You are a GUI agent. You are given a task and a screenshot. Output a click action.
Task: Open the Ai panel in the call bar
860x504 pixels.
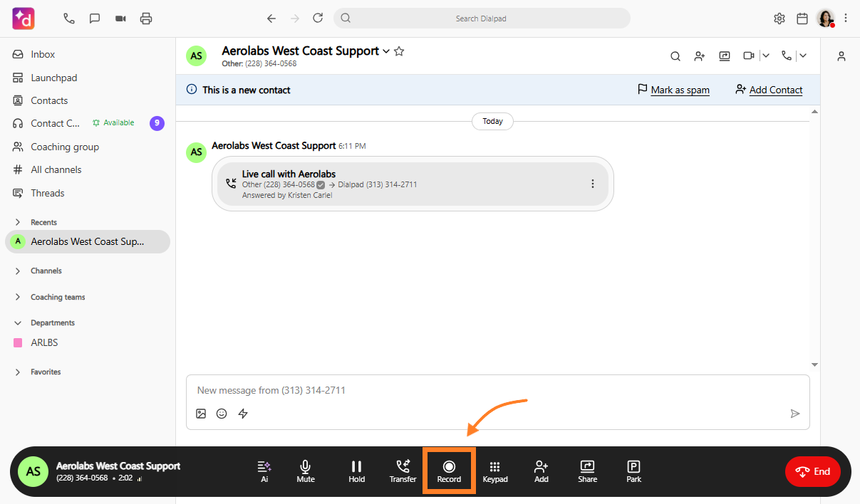pos(264,471)
